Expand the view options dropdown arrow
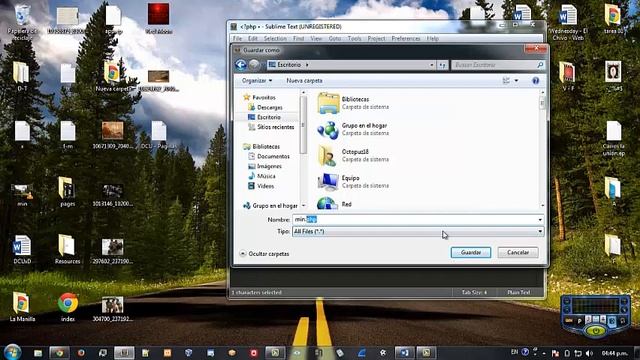 tap(516, 81)
